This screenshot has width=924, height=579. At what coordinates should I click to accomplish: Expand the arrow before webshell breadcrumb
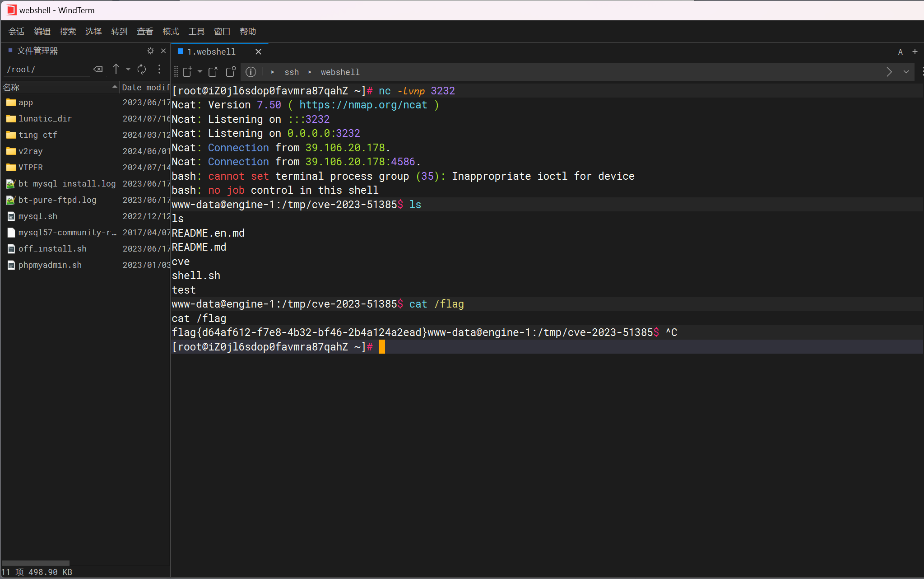click(310, 72)
